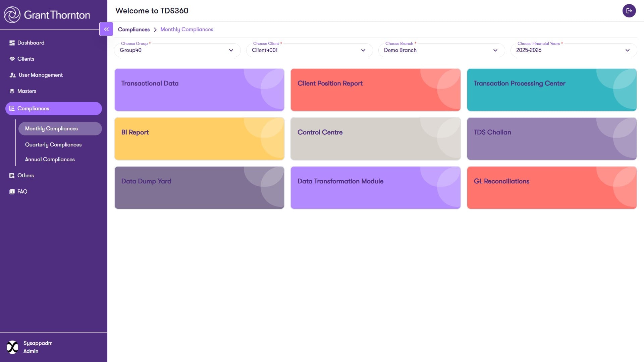Image resolution: width=644 pixels, height=362 pixels.
Task: Open User Management in the sidebar
Action: tap(54, 75)
